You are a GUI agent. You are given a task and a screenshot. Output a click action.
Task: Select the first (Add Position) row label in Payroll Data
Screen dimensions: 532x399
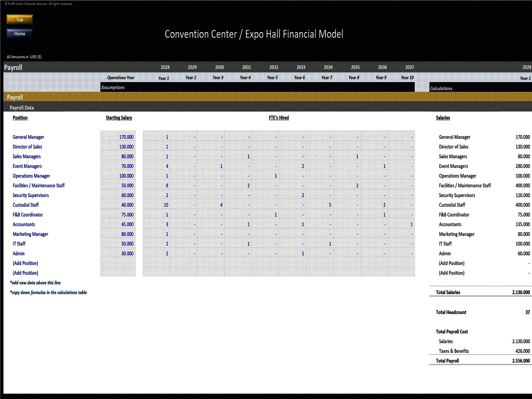[25, 263]
